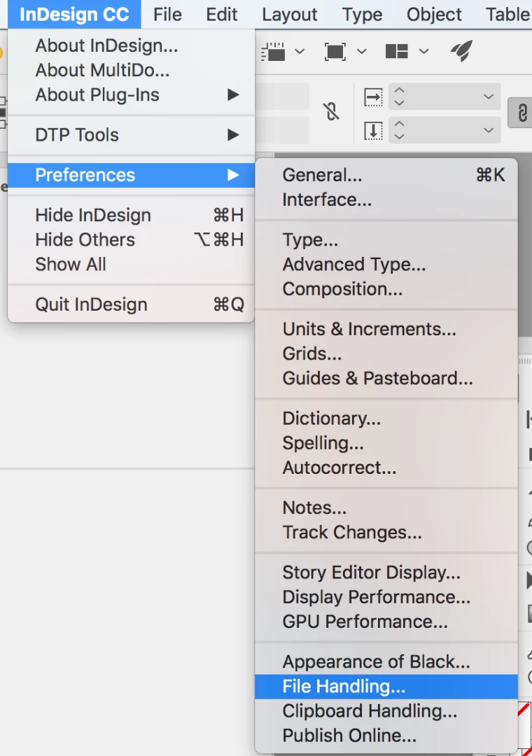Viewport: 532px width, 756px height.
Task: Open Appearance of Black... preferences
Action: 386,662
